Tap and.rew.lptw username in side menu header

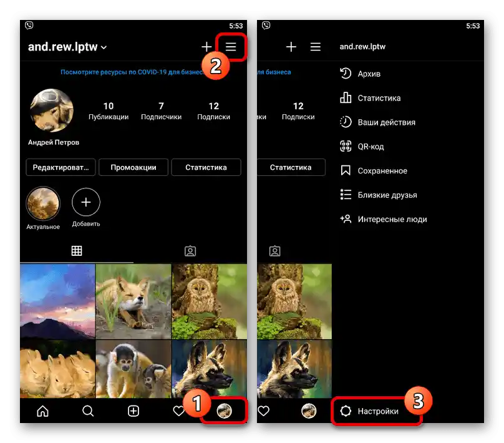[x=362, y=47]
